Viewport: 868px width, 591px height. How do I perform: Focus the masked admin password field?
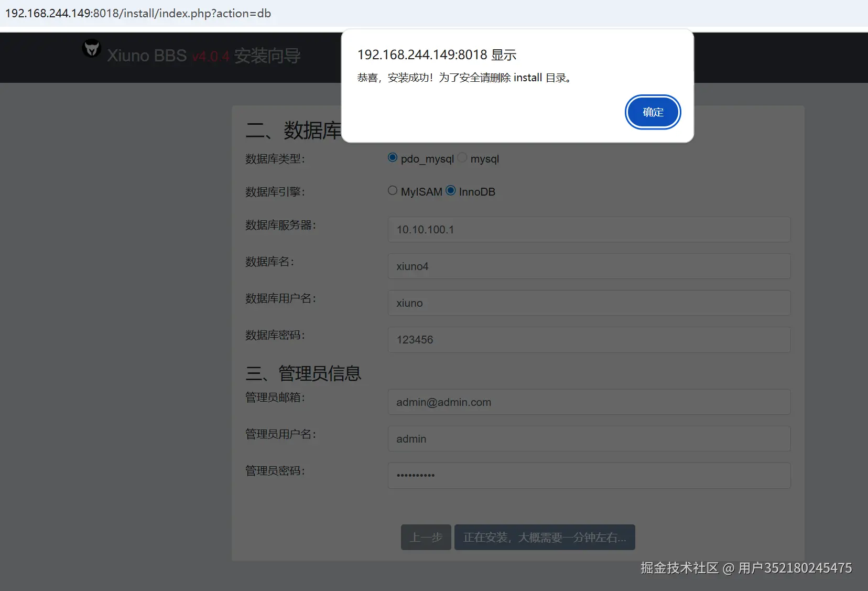click(589, 476)
